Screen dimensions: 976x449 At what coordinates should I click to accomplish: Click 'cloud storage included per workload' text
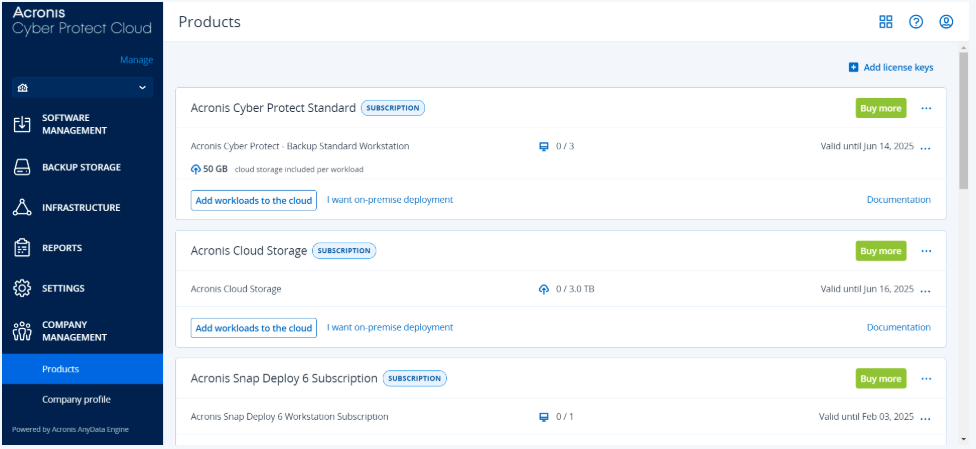(299, 169)
